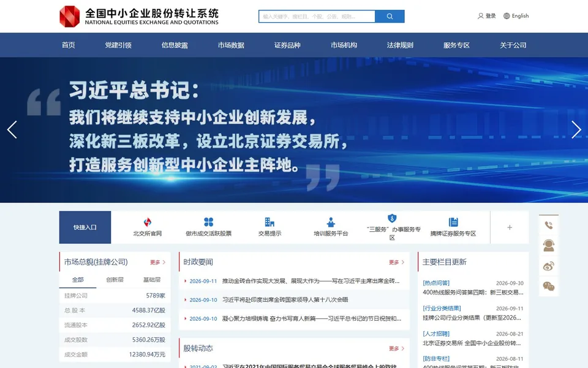This screenshot has width=588, height=368.
Task: Click the 快捷入口 blue button
Action: [x=85, y=227]
